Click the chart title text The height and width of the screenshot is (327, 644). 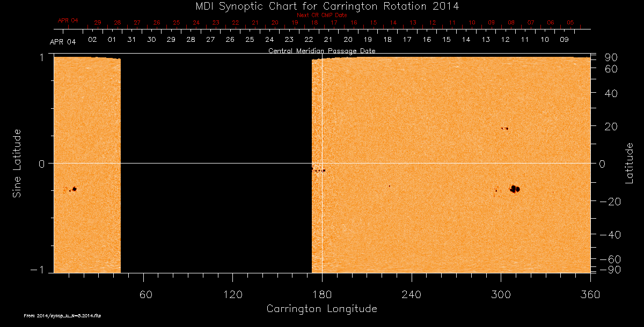[322, 6]
